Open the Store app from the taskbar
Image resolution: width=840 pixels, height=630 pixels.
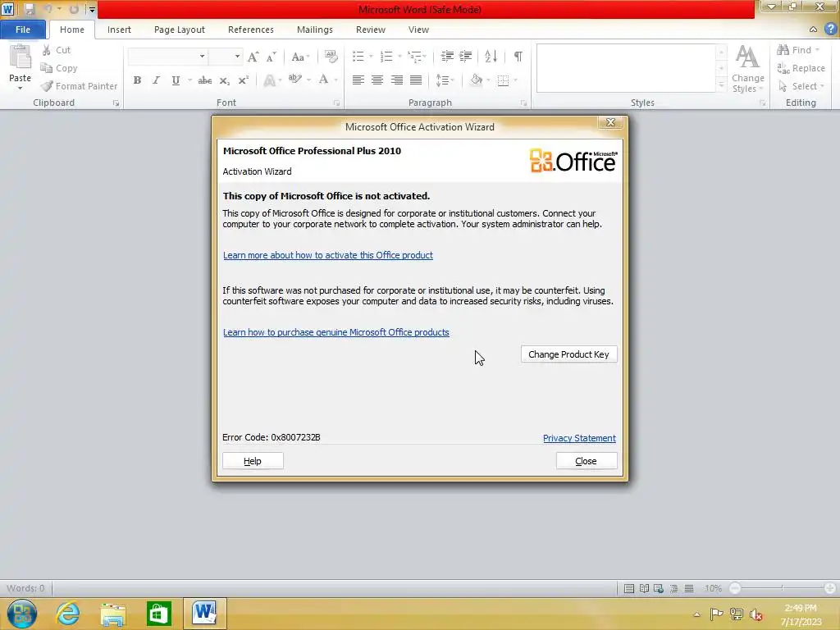pos(158,614)
